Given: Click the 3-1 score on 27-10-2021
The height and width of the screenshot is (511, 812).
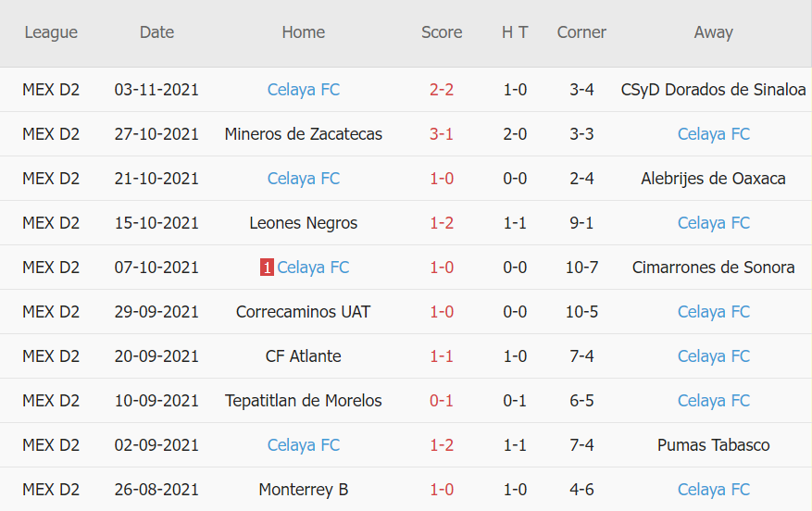Looking at the screenshot, I should (442, 134).
